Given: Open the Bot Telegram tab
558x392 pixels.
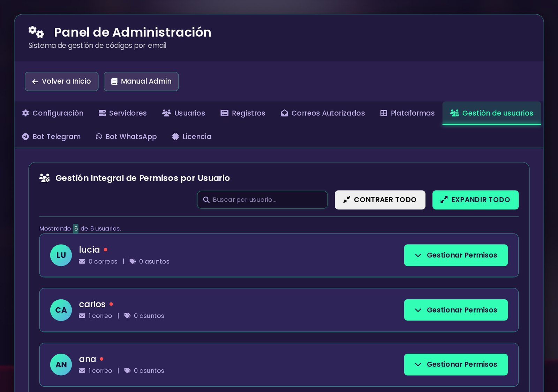Looking at the screenshot, I should (51, 137).
